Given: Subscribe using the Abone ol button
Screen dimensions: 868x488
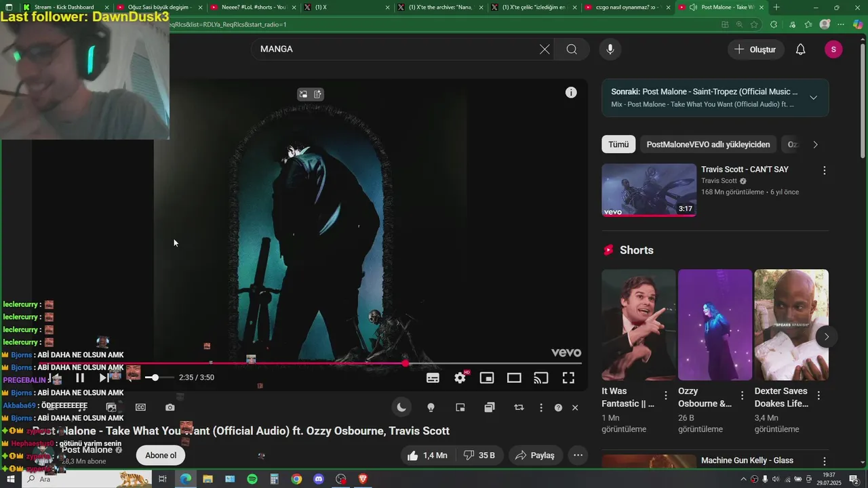Looking at the screenshot, I should [x=161, y=455].
